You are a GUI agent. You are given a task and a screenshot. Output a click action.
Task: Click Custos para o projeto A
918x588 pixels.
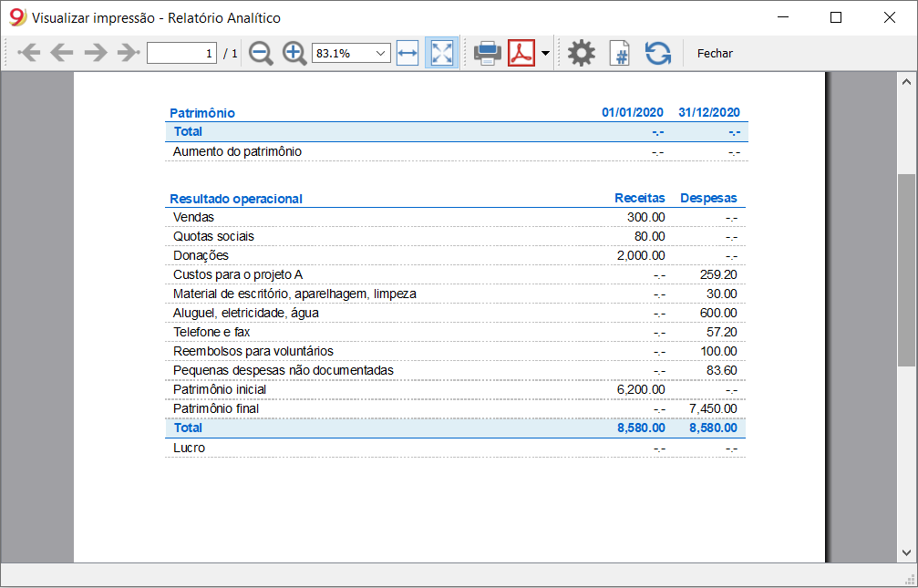coord(238,274)
